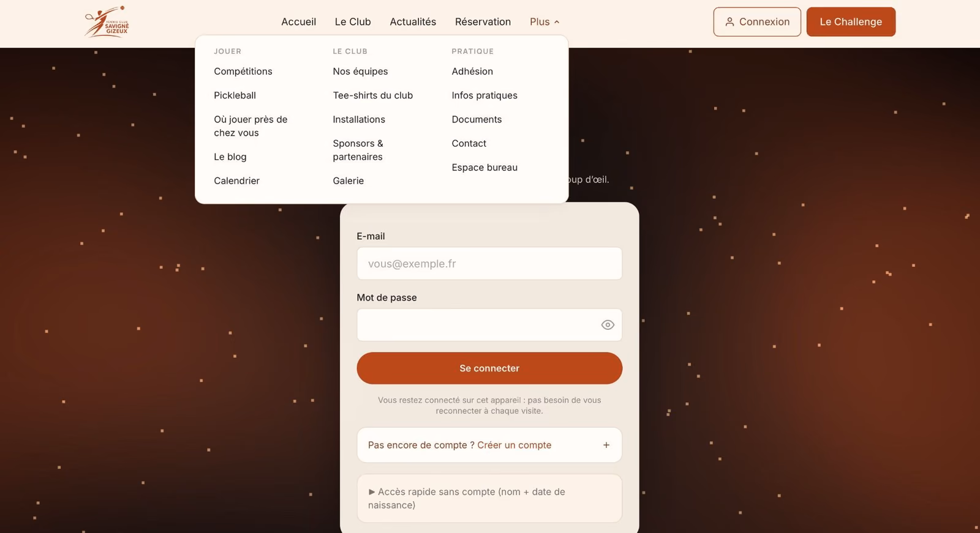Screen dimensions: 980x533
Task: Focus the Mot de passe field
Action: coord(489,325)
